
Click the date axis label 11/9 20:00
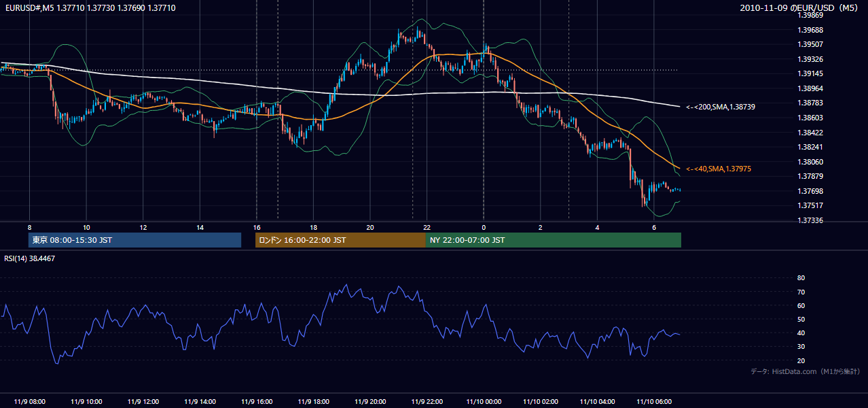click(x=369, y=402)
